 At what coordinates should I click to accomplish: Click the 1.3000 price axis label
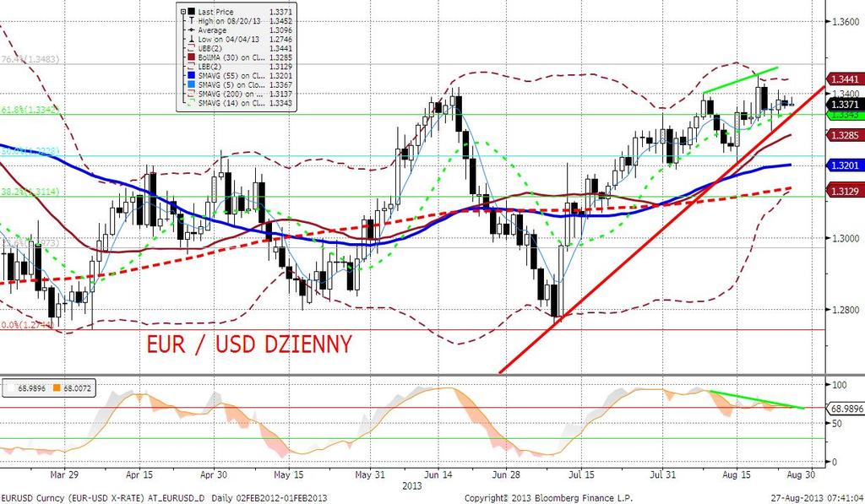tap(846, 238)
